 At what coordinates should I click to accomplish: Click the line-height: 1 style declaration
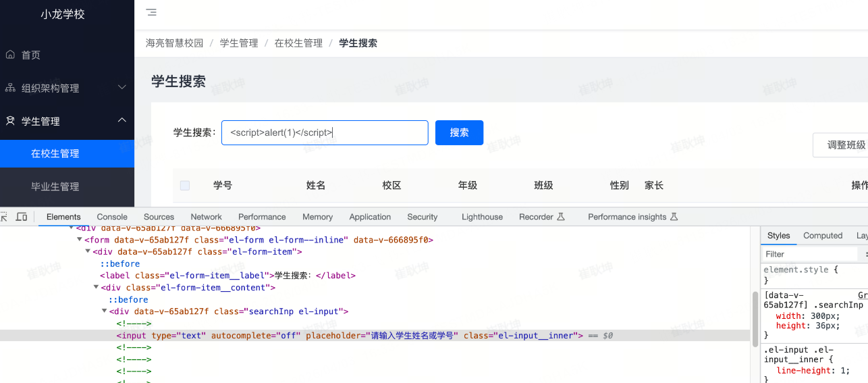click(x=813, y=370)
